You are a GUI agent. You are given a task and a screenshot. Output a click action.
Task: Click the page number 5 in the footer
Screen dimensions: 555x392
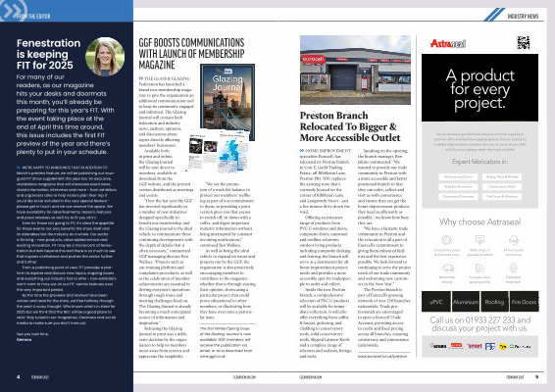[x=537, y=376]
